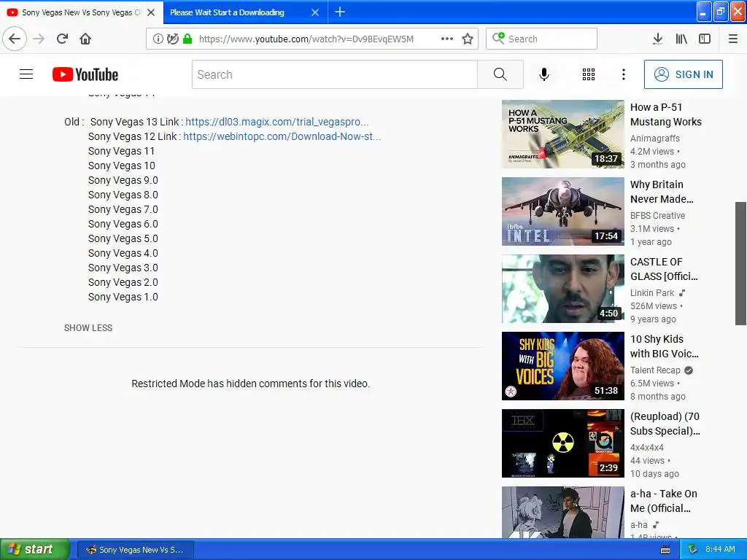Click the SIGN IN button
The image size is (747, 560).
(683, 74)
